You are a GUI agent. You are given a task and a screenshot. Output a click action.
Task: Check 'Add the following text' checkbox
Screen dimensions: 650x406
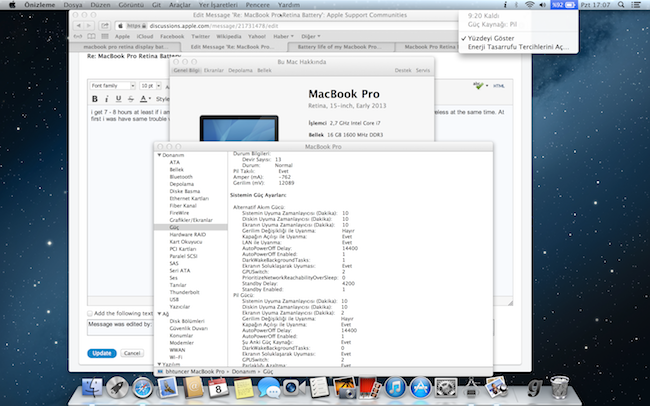pos(90,313)
